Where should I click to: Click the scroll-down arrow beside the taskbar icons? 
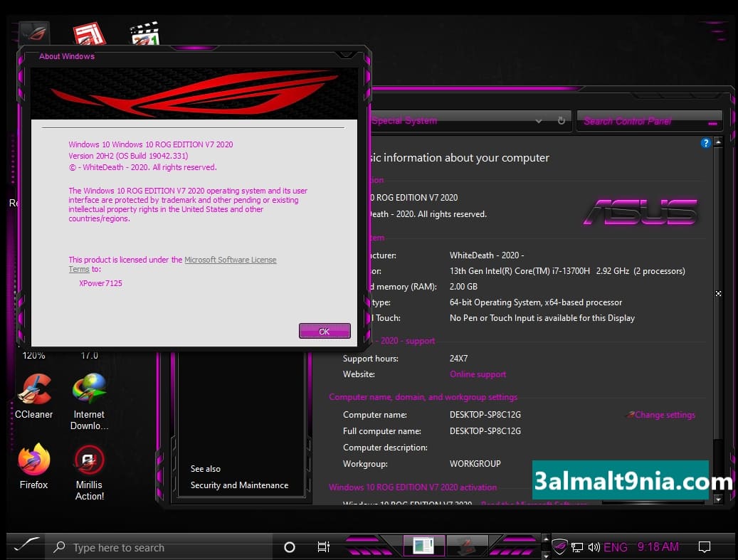pos(546,555)
